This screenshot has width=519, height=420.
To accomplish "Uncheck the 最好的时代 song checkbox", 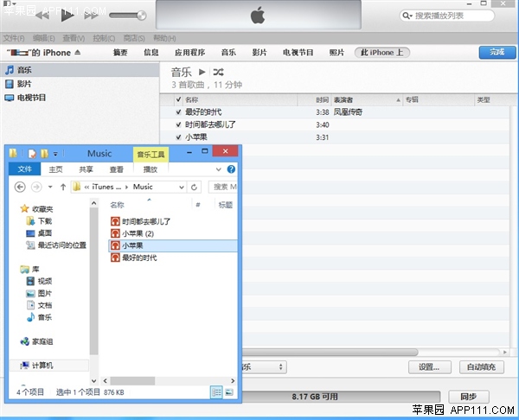I will click(178, 112).
